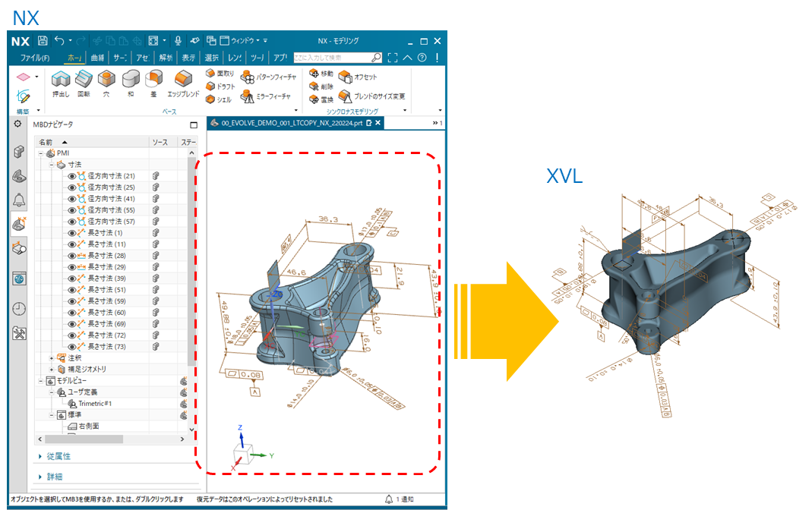The image size is (812, 510).
Task: Switch to the 選択 ribbon tab
Action: click(211, 58)
